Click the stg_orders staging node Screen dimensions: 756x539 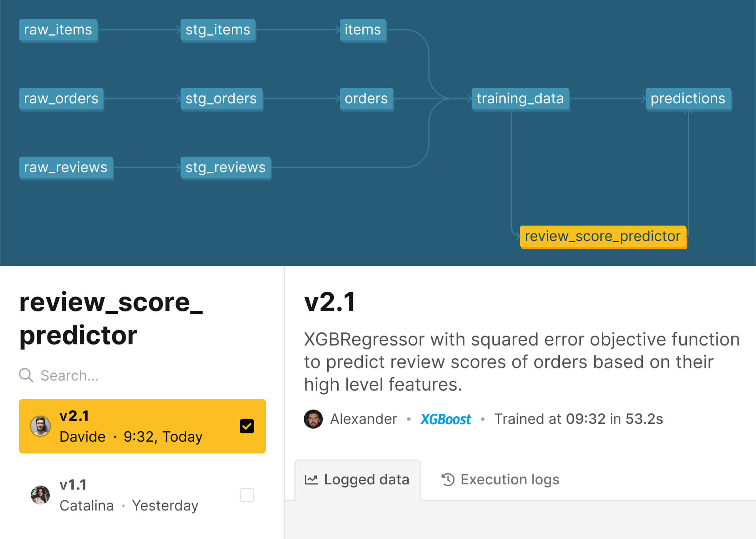222,99
